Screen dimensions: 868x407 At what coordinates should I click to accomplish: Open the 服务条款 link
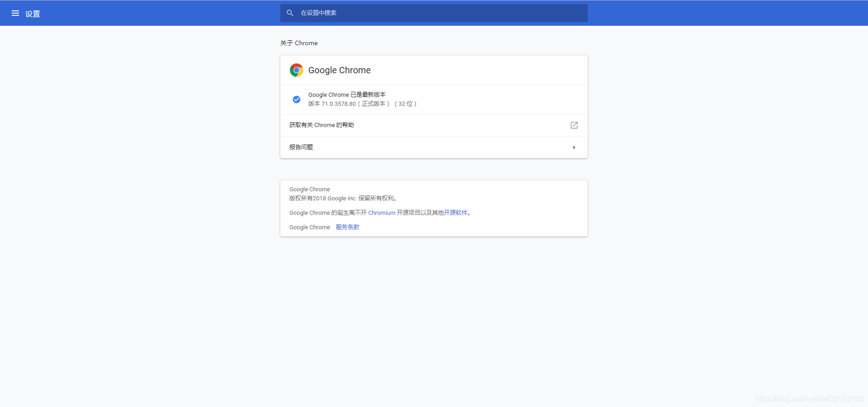tap(348, 227)
